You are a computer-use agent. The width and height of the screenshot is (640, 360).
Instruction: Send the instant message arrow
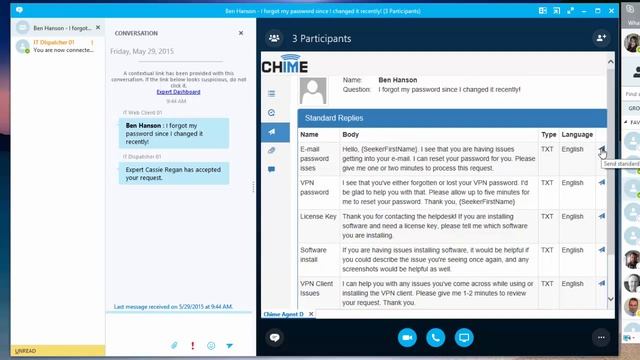(x=229, y=345)
